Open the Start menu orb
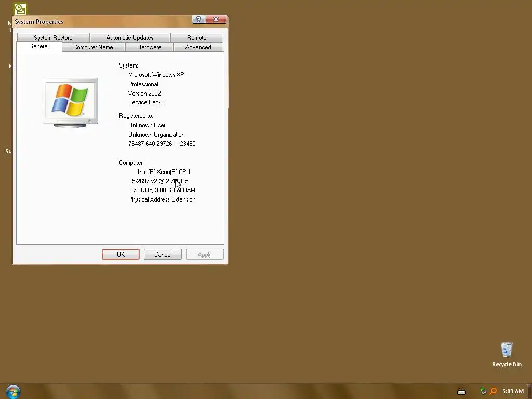Screen dimensions: 532x399 pyautogui.click(x=13, y=392)
